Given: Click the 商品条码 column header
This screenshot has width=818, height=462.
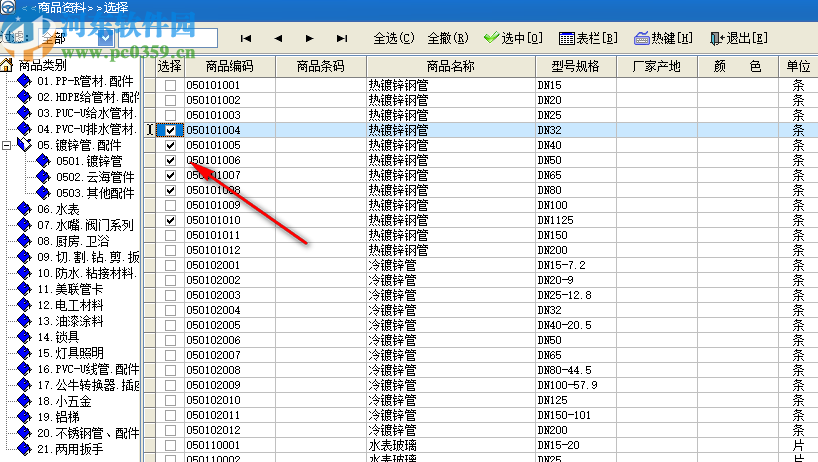Looking at the screenshot, I should point(321,66).
